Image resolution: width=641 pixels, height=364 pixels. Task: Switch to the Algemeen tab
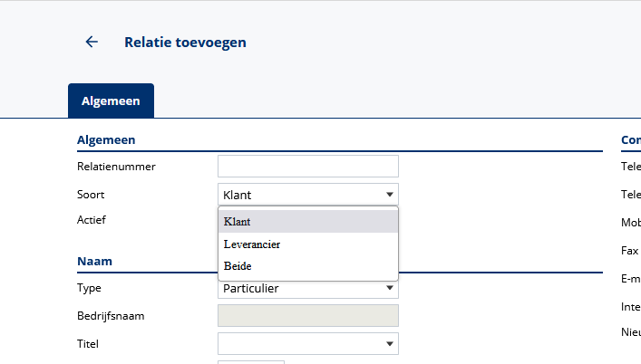click(111, 101)
